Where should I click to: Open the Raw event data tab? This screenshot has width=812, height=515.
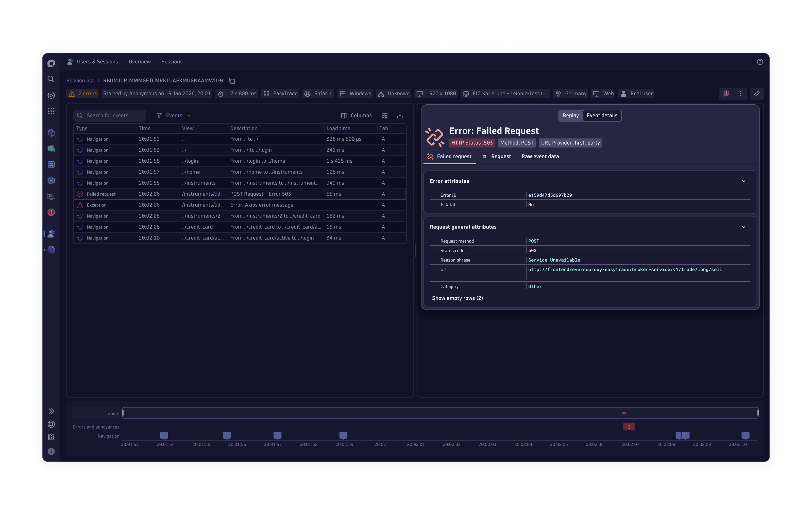pos(540,156)
